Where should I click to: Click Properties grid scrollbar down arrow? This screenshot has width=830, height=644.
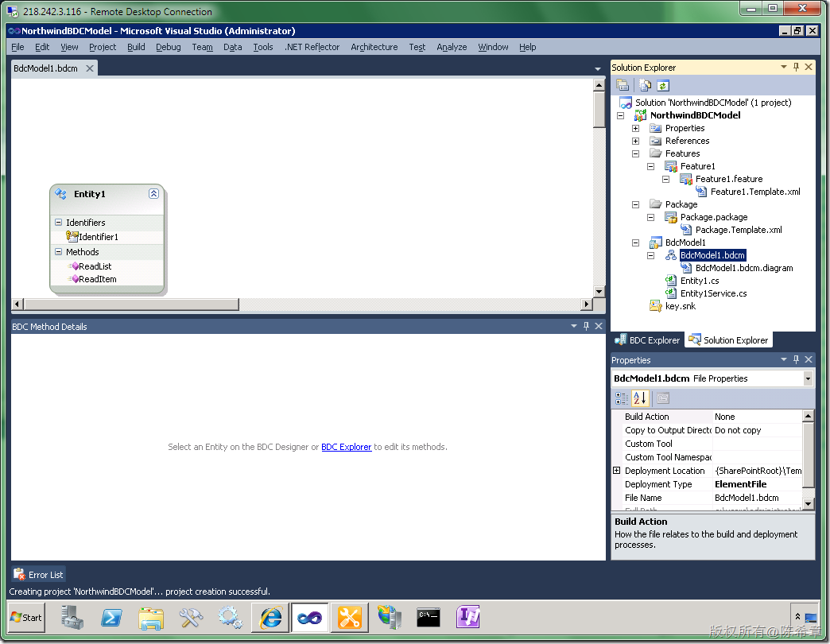coord(808,503)
